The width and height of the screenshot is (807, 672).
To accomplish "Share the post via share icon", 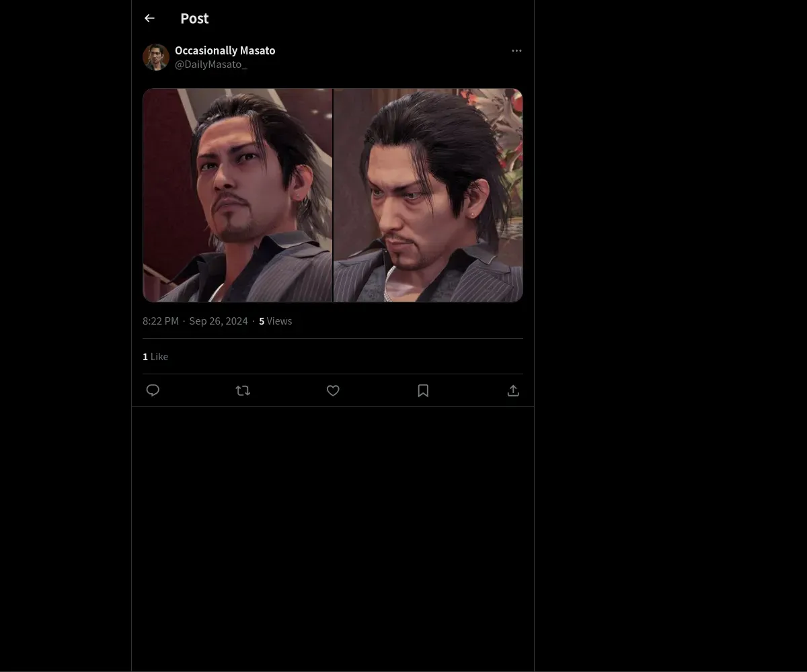I will point(513,390).
